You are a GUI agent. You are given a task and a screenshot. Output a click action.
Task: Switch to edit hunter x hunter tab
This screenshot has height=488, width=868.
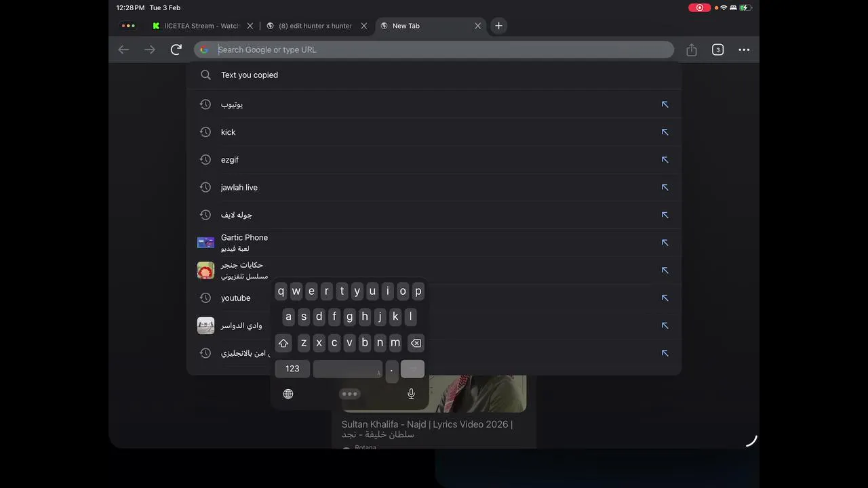(x=315, y=26)
